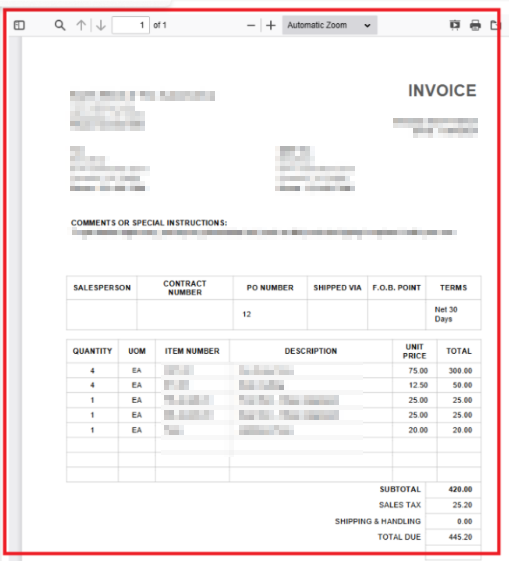Click unit price 20.00
509x561 pixels.
click(x=418, y=430)
